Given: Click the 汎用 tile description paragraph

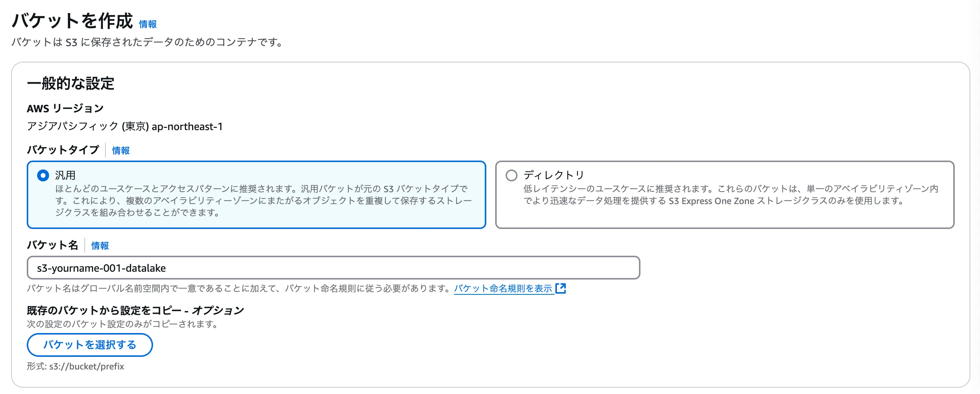Looking at the screenshot, I should (263, 201).
